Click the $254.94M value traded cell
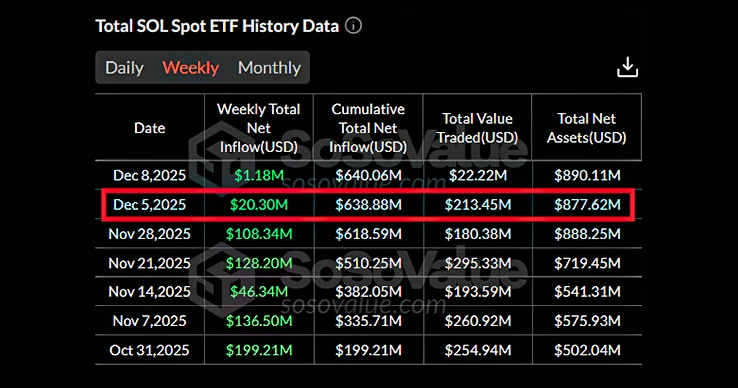The image size is (738, 388). pyautogui.click(x=477, y=350)
